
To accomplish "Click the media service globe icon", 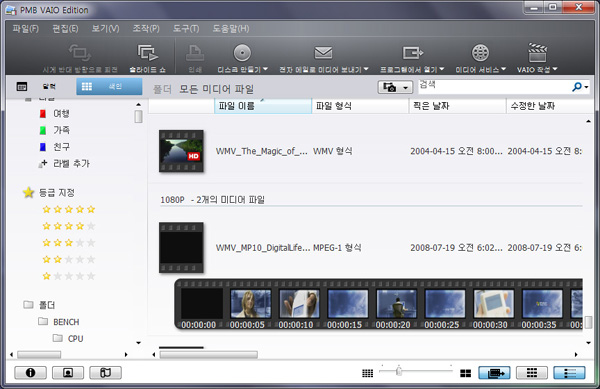I will pos(480,52).
